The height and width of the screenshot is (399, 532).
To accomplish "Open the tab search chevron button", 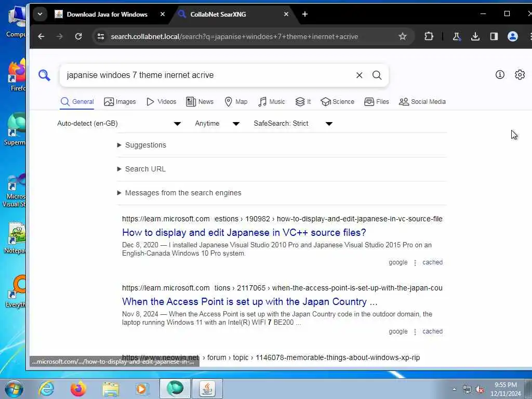I will (40, 14).
